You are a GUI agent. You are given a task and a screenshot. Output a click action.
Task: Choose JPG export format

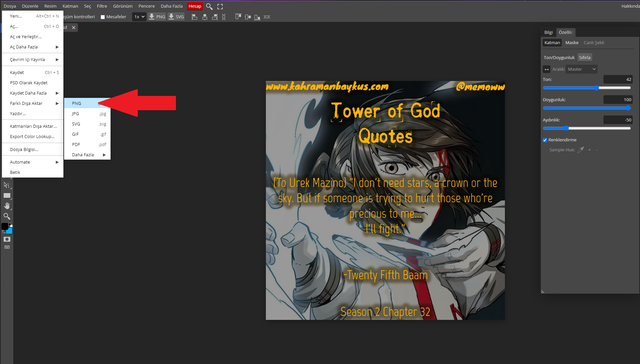[87, 114]
